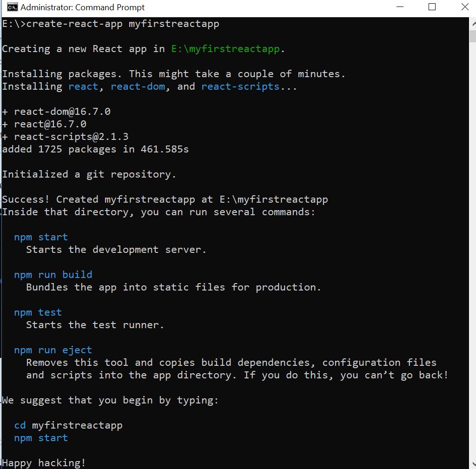Click the 'cd myfirstreactapp' line

pyautogui.click(x=68, y=426)
